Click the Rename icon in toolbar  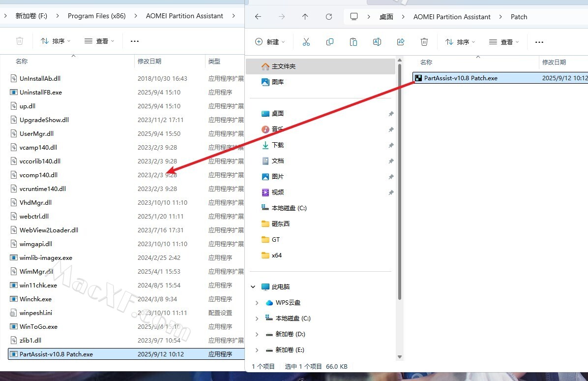click(x=377, y=42)
